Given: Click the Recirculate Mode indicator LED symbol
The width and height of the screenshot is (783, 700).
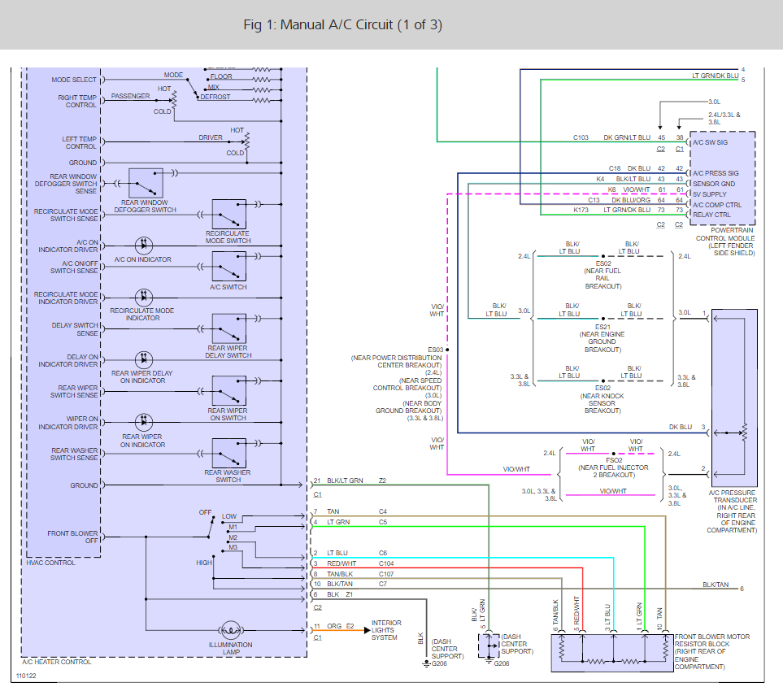Looking at the screenshot, I should click(144, 297).
